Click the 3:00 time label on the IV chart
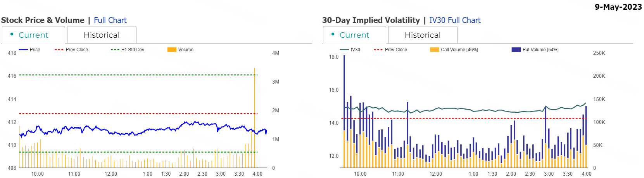The image size is (644, 178). [x=549, y=174]
